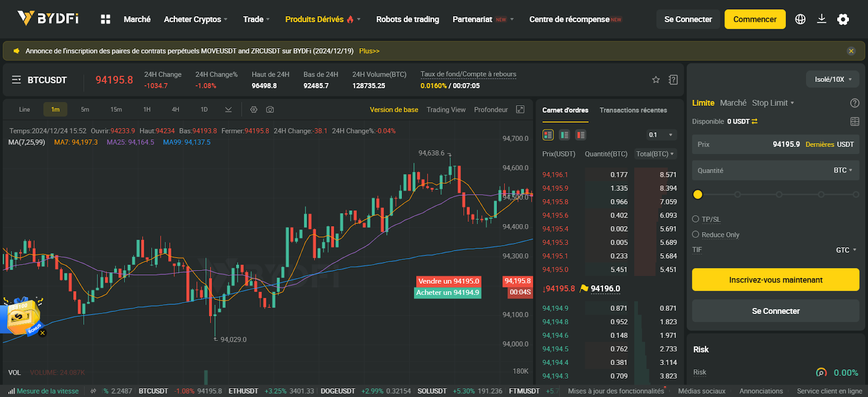
Task: Adjust the quantity percentage slider handle
Action: [x=698, y=194]
